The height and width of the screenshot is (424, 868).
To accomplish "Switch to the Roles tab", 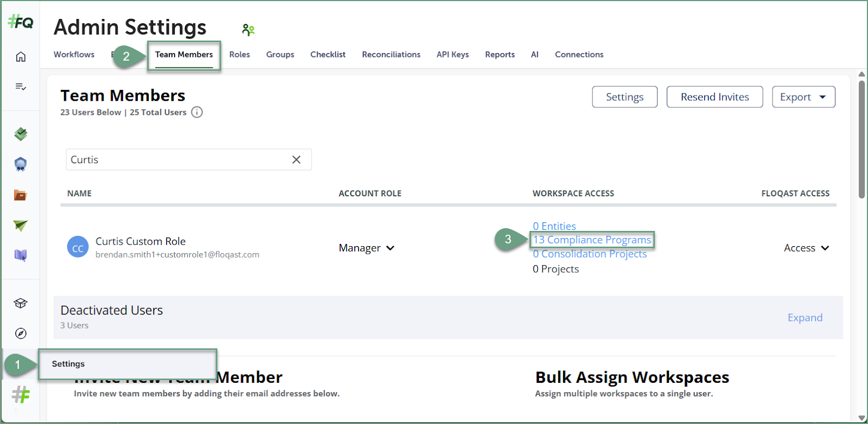I will [x=239, y=55].
